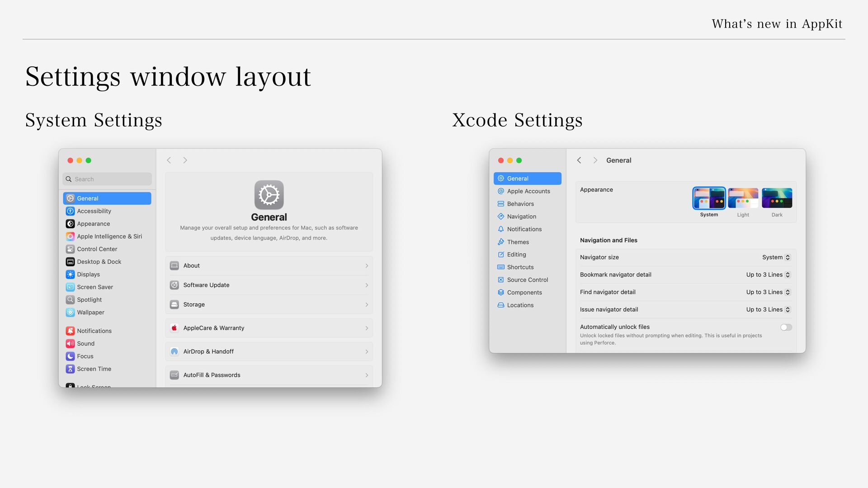Click the Apple Accounts icon in Xcode Settings
Screen dimensions: 868x488
[501, 191]
